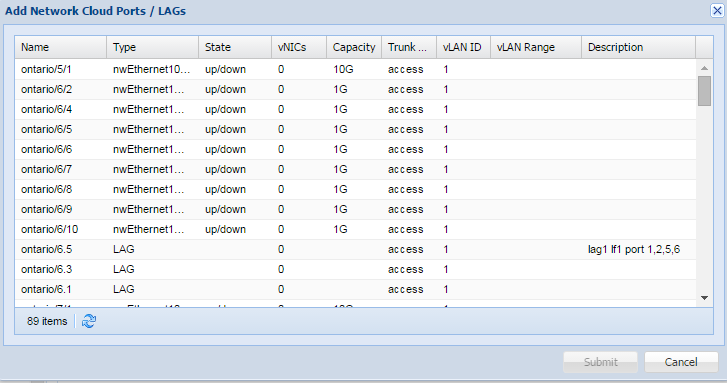727x383 pixels.
Task: Select the ontario/6/10 row
Action: point(355,229)
